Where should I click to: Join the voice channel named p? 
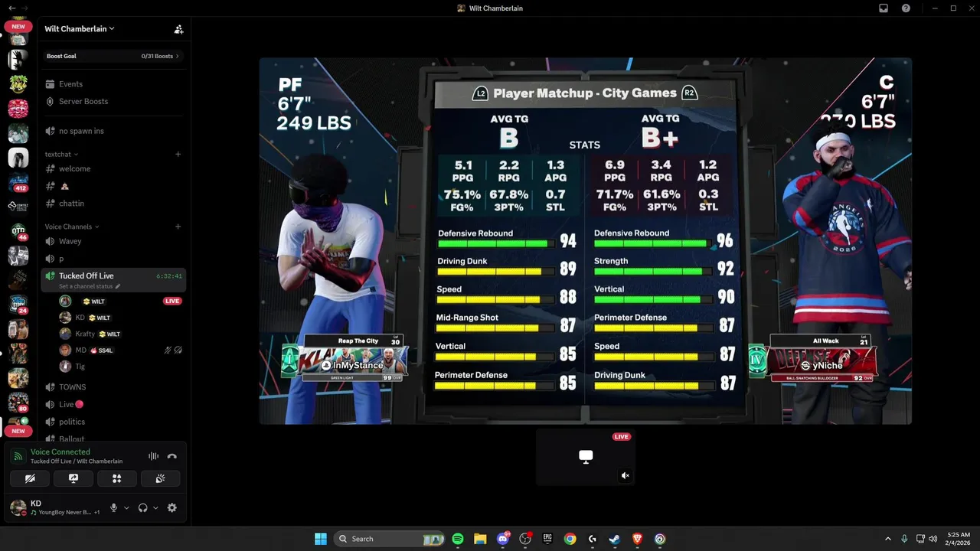pos(113,259)
